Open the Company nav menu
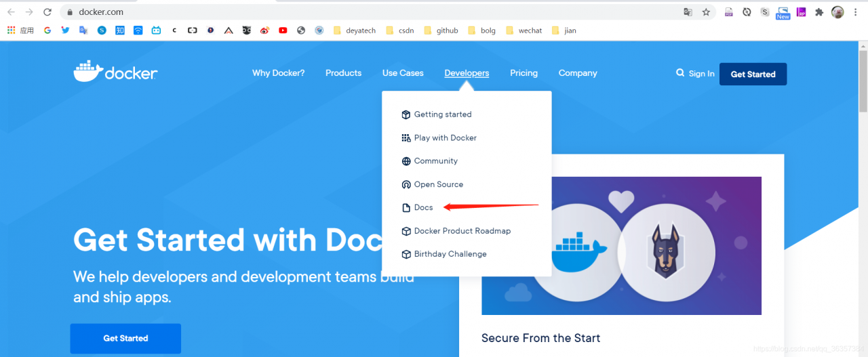Screen dimensions: 868x357 (x=578, y=73)
